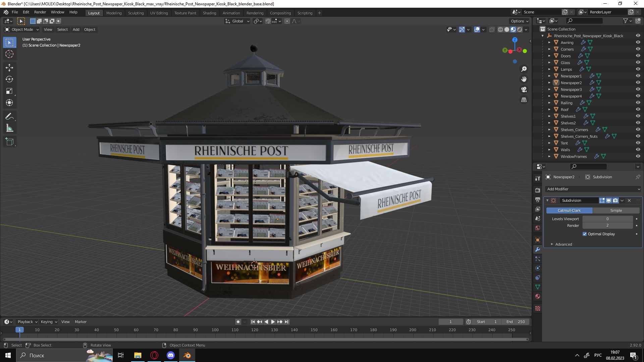Select Catmull-Clark subdivision type
Screen dimensions: 644x362
pos(569,210)
